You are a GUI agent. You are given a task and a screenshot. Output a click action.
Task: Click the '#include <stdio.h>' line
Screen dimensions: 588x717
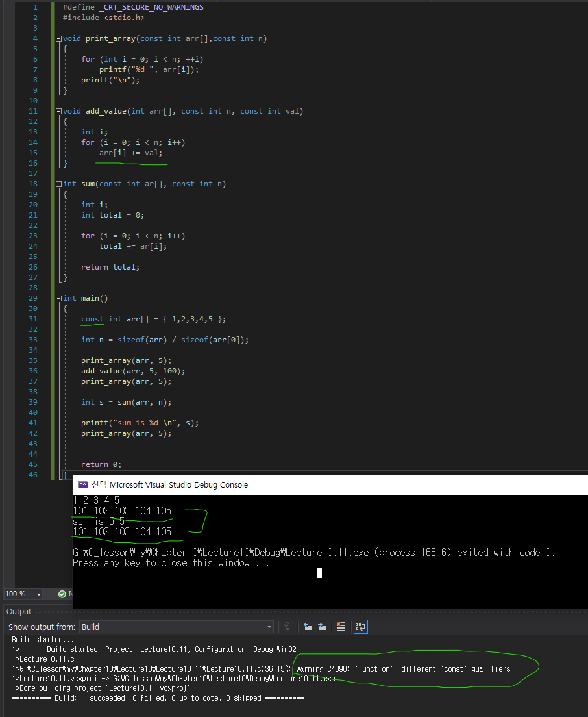[x=104, y=18]
